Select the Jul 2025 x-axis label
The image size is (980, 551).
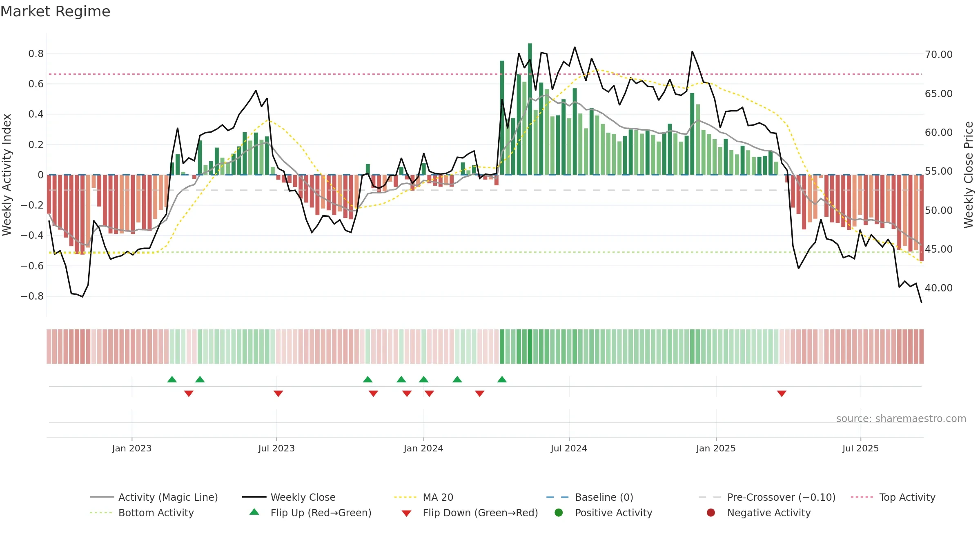click(x=860, y=448)
